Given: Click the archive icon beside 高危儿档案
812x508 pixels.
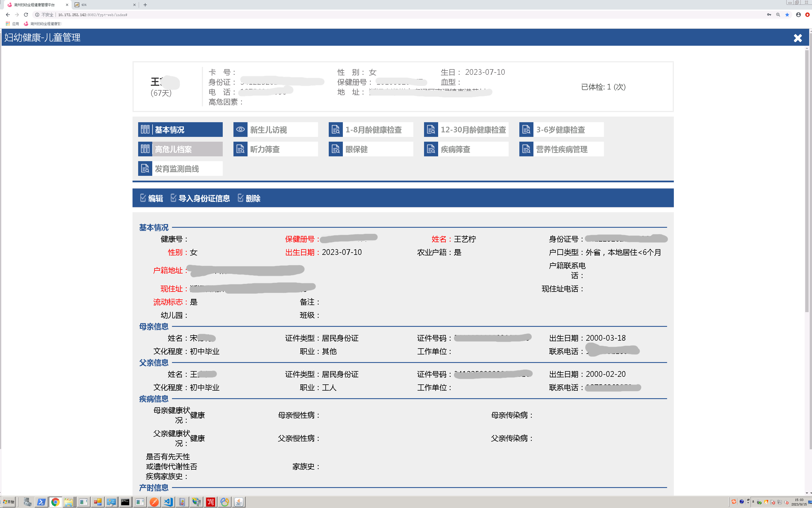Looking at the screenshot, I should pyautogui.click(x=145, y=149).
